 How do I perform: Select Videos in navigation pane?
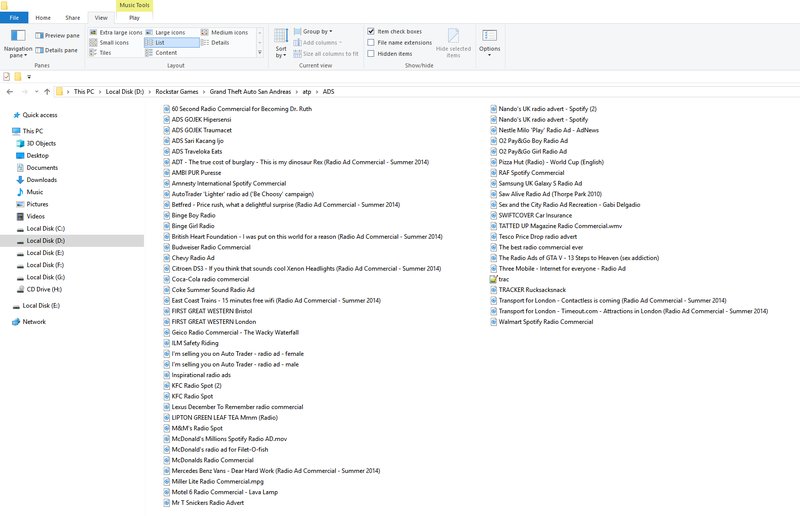pyautogui.click(x=31, y=216)
